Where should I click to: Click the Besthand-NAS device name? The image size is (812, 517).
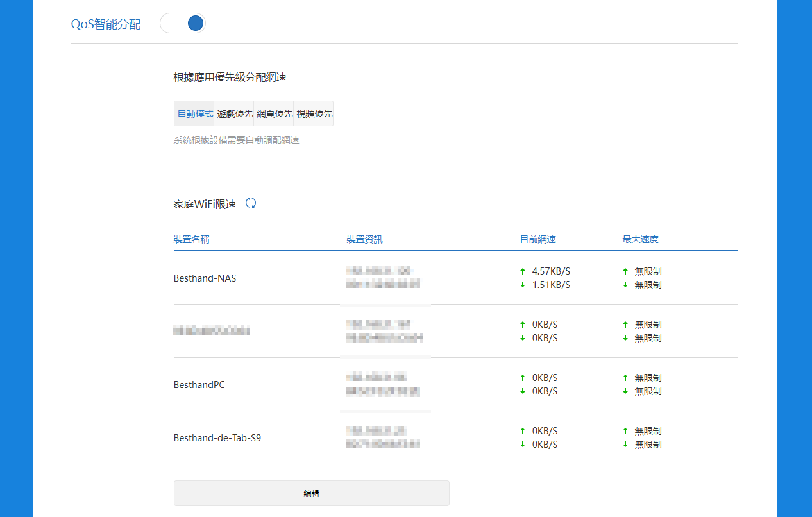point(205,278)
